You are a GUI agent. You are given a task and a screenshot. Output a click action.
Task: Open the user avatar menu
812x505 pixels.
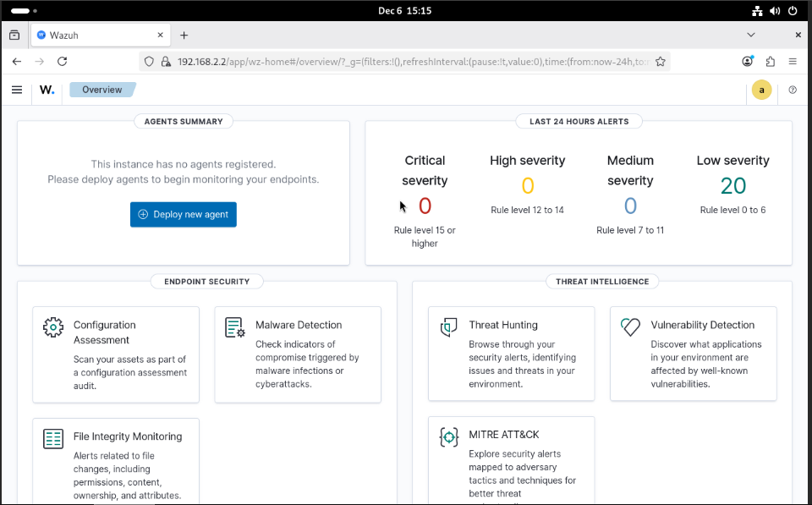click(x=762, y=90)
